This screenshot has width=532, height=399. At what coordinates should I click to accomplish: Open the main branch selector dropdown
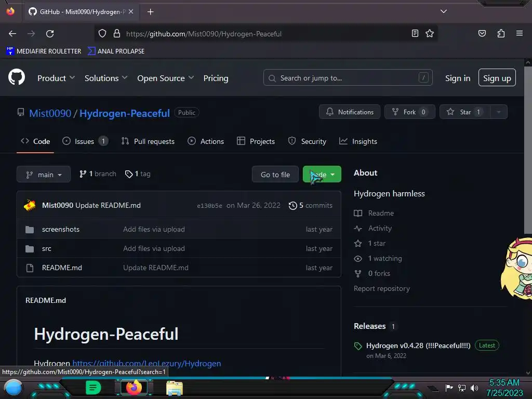click(x=44, y=174)
